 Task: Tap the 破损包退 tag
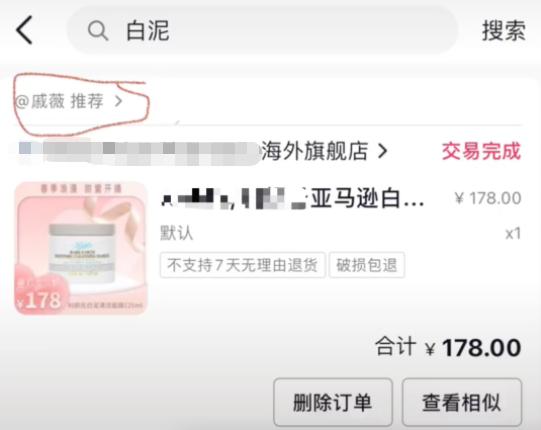367,265
